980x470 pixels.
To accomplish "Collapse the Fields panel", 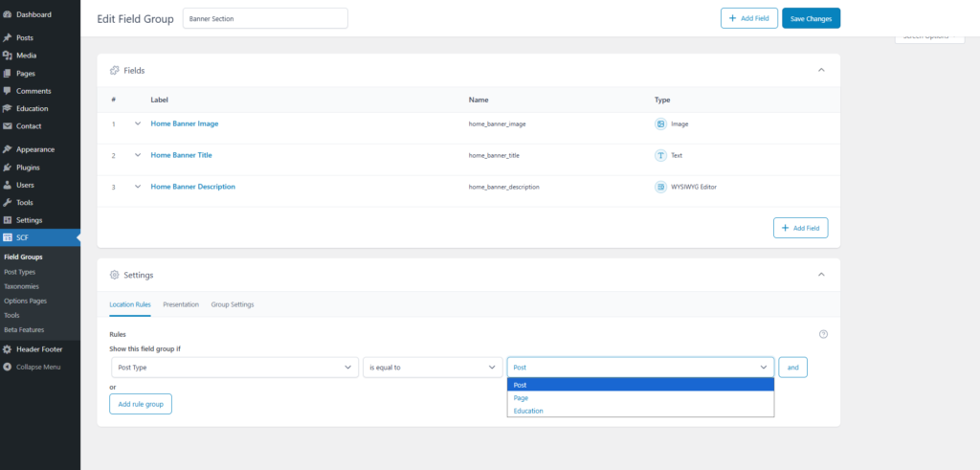I will 821,70.
